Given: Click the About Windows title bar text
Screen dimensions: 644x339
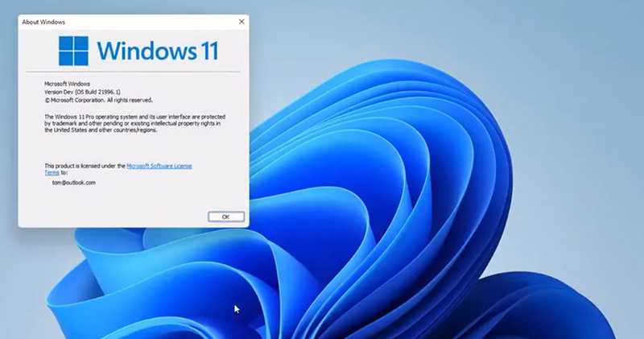Looking at the screenshot, I should click(42, 22).
